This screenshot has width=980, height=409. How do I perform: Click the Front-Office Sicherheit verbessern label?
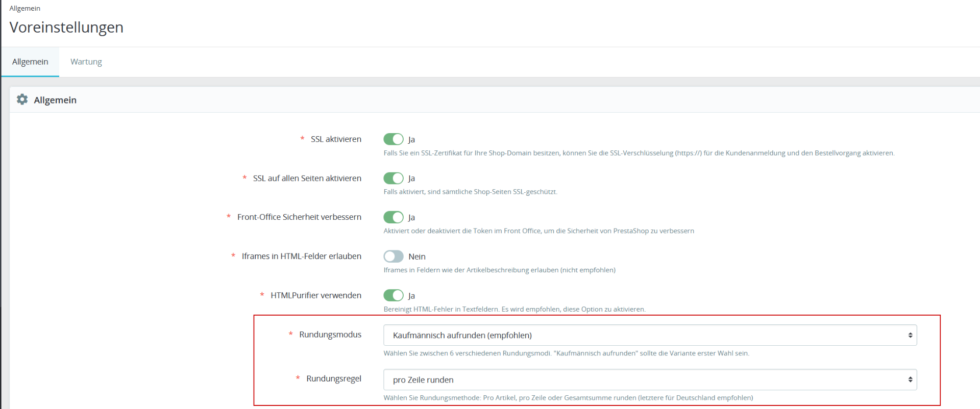(299, 217)
